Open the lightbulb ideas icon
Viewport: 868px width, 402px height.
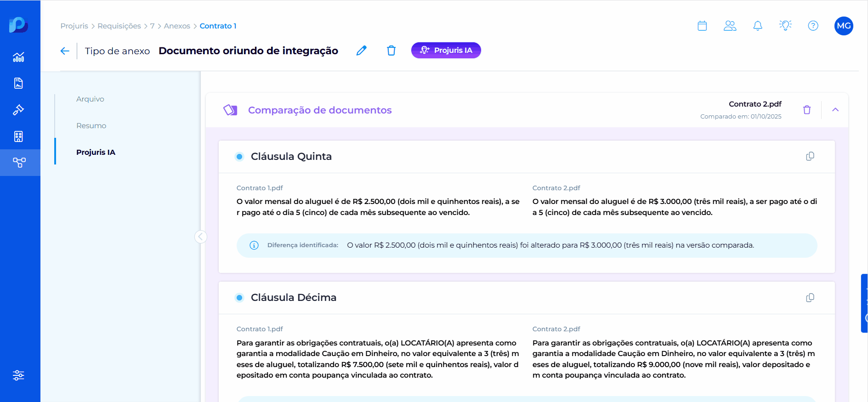click(785, 26)
